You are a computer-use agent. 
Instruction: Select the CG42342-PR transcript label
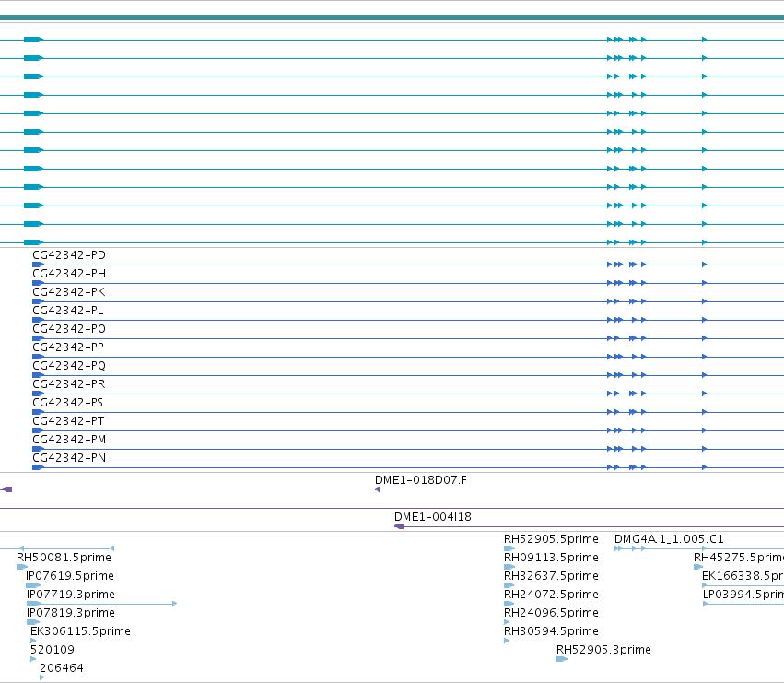click(x=69, y=384)
